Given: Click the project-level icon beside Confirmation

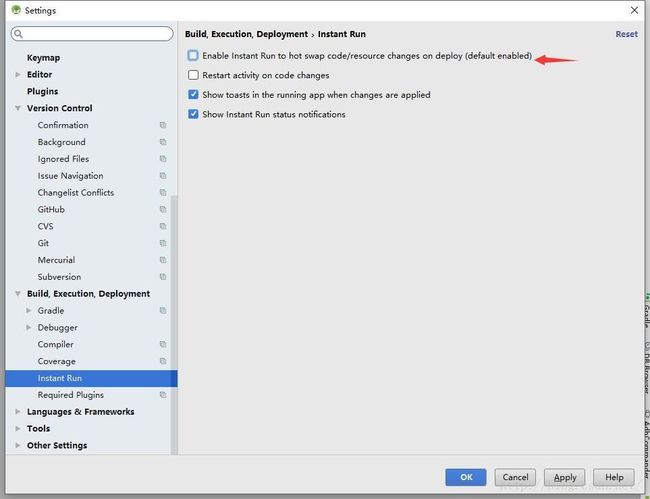Looking at the screenshot, I should point(163,125).
